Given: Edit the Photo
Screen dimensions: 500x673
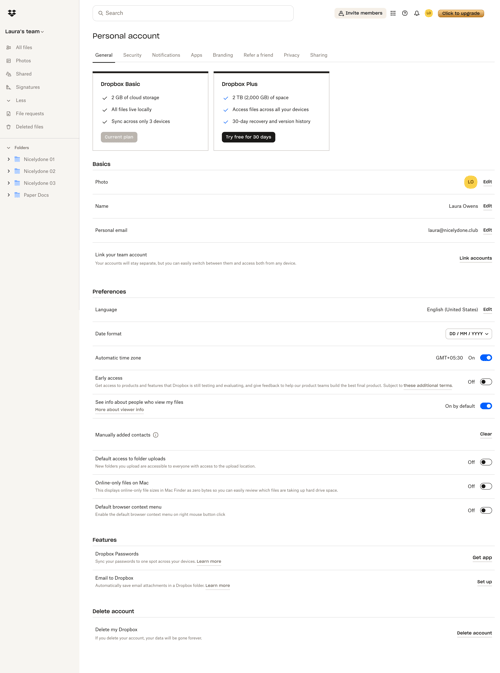Looking at the screenshot, I should (x=488, y=182).
